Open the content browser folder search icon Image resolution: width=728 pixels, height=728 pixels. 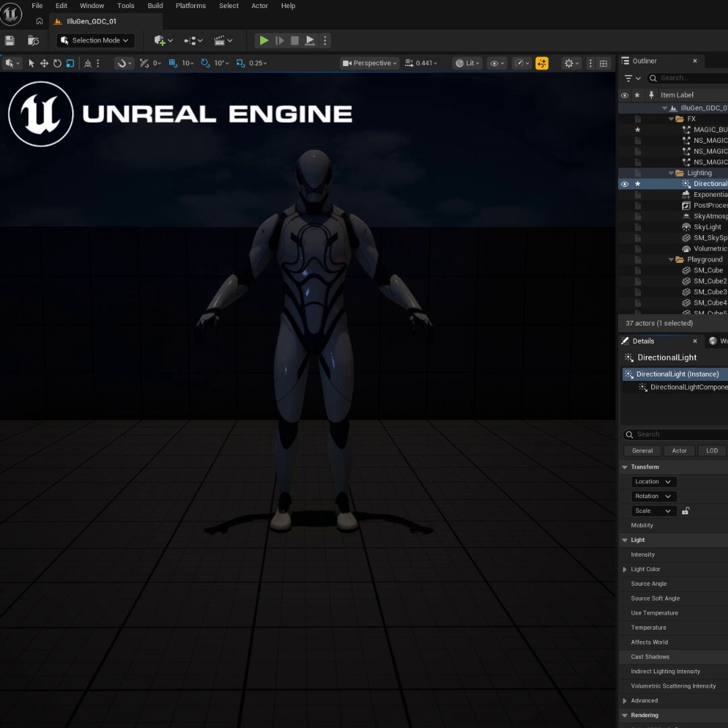coord(33,40)
